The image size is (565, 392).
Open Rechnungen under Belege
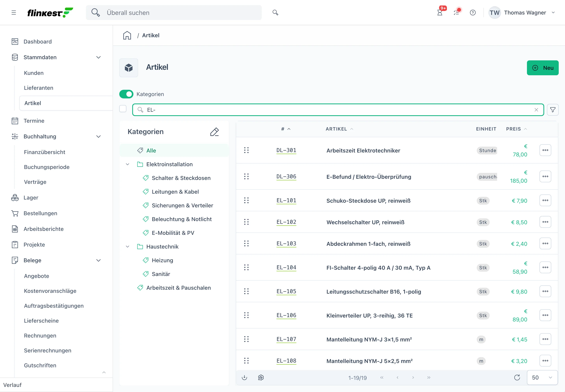coord(40,336)
